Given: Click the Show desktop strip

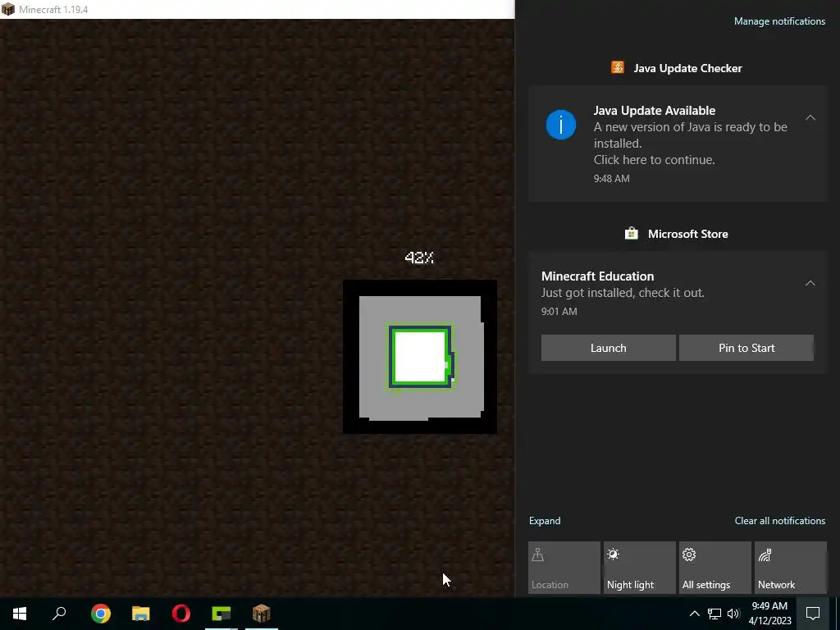Looking at the screenshot, I should 838,614.
